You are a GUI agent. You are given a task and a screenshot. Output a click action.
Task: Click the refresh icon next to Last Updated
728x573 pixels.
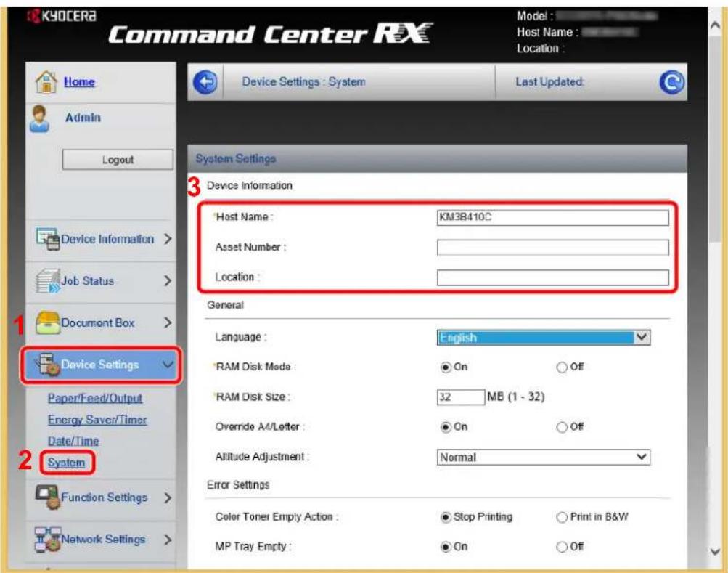(671, 82)
